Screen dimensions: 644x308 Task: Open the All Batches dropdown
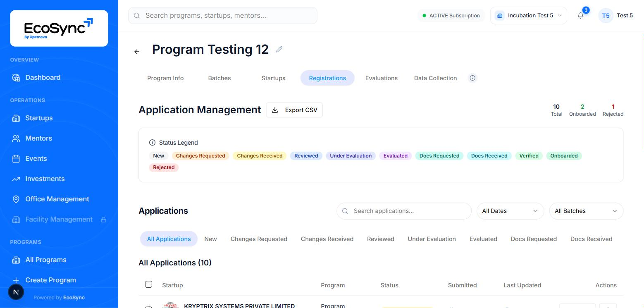tap(586, 211)
